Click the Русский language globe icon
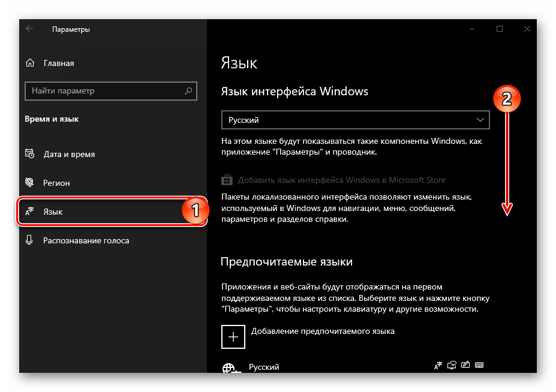Viewport: 556px width, 392px height. pos(229,368)
